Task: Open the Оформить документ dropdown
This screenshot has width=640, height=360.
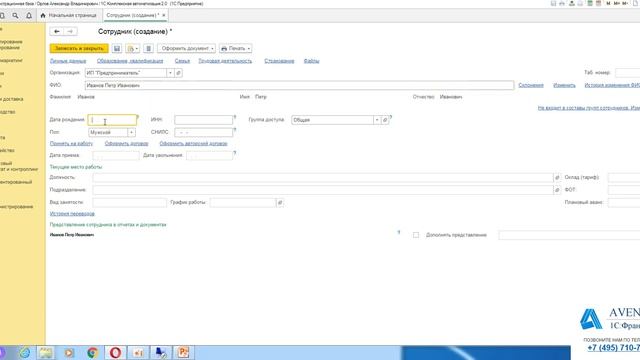Action: pyautogui.click(x=186, y=49)
